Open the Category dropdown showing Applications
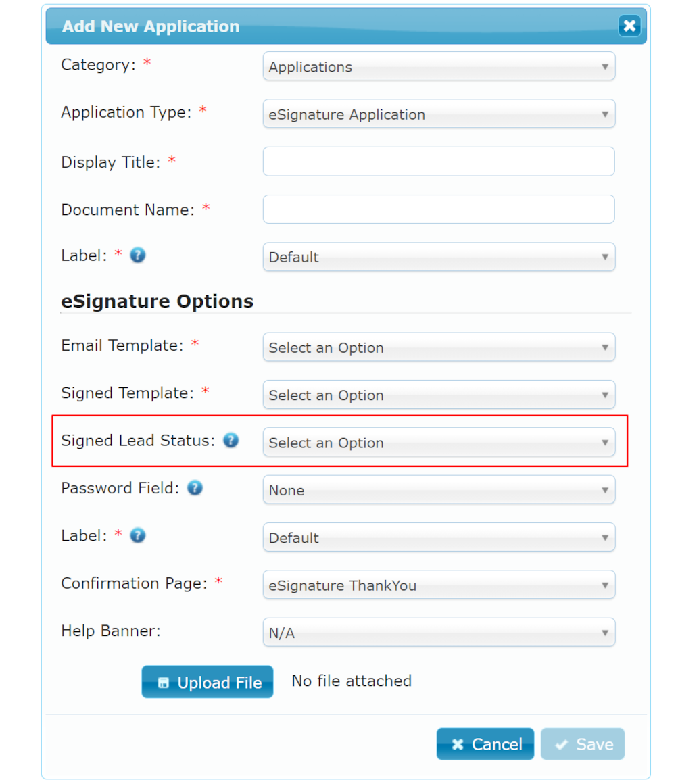Viewport: 676px width, 784px height. tap(439, 66)
